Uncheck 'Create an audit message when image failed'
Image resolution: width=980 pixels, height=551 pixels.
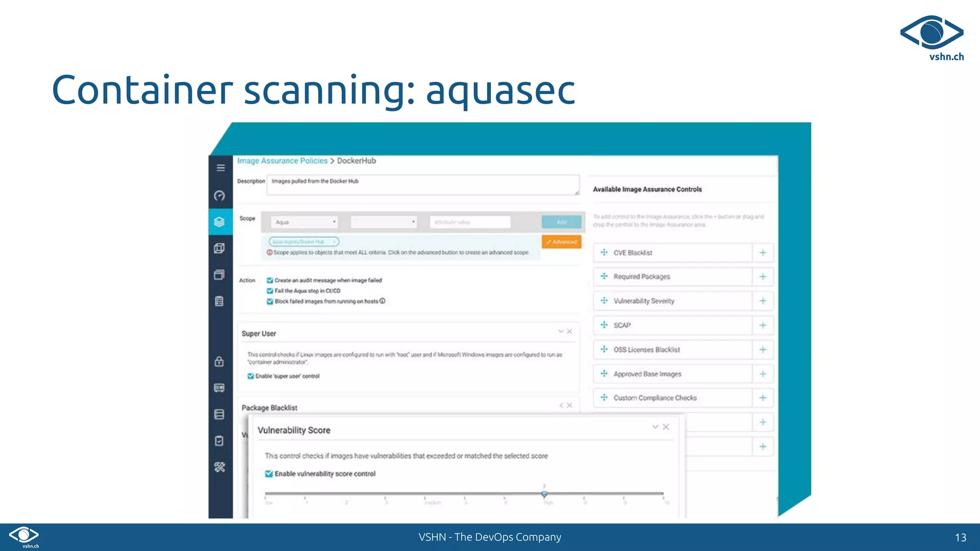click(x=270, y=280)
